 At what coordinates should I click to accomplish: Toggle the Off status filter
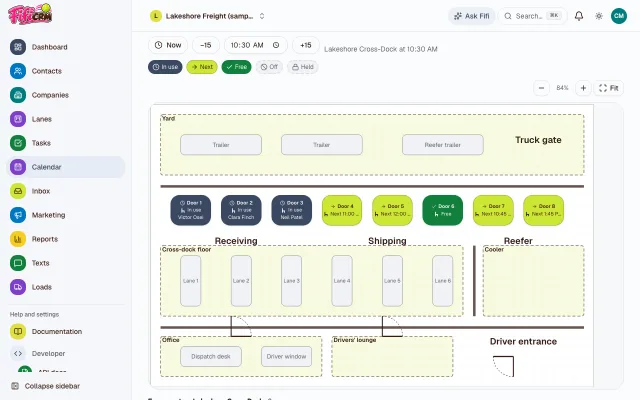(x=269, y=67)
